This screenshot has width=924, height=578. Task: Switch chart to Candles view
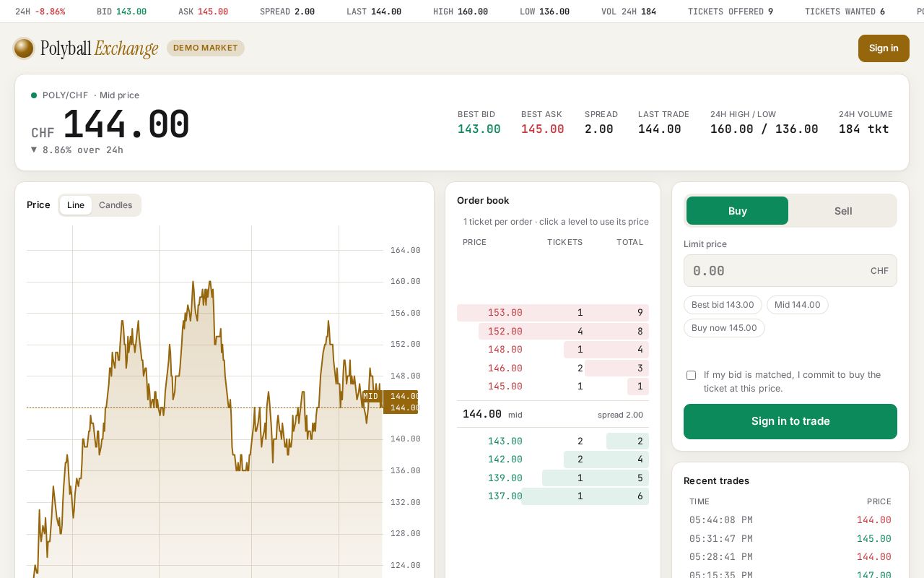(115, 205)
